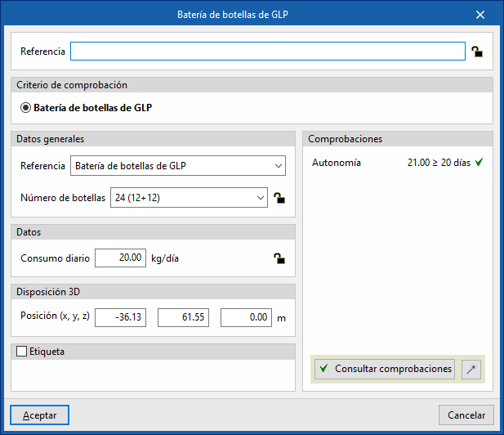Viewport: 504px width, 435px height.
Task: Close the Batería de botellas de GLP dialog
Action: [479, 15]
